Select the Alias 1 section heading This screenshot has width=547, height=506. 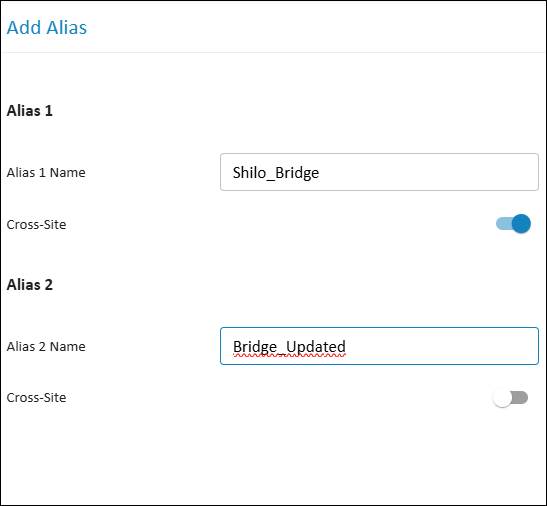(30, 111)
